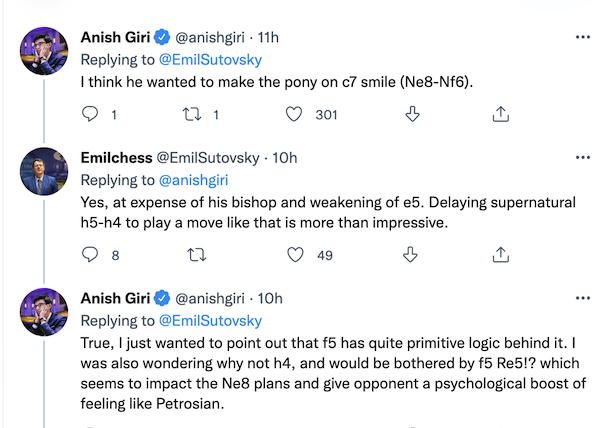
Task: Download icon on first Anish Giri tweet
Action: click(x=411, y=115)
